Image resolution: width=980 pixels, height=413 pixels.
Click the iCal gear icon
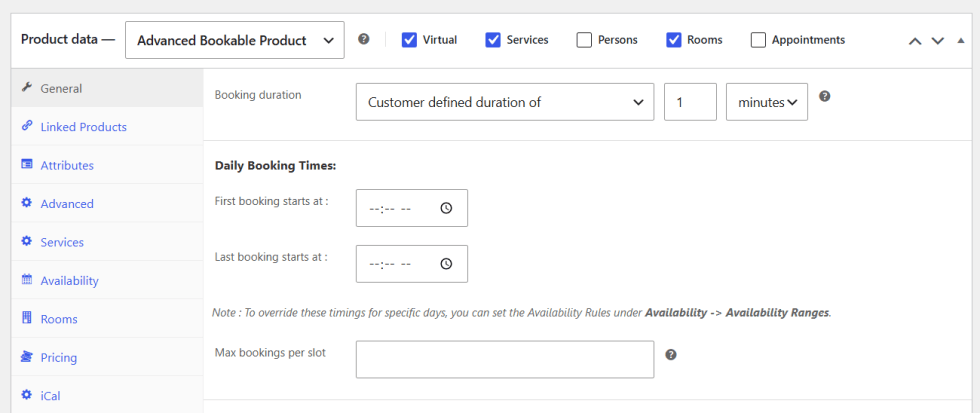[26, 395]
